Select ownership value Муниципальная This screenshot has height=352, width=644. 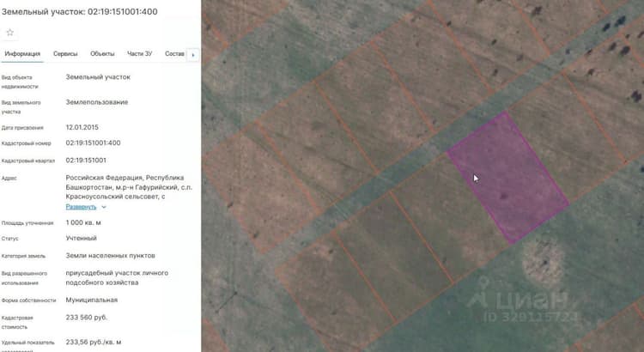[x=92, y=300]
